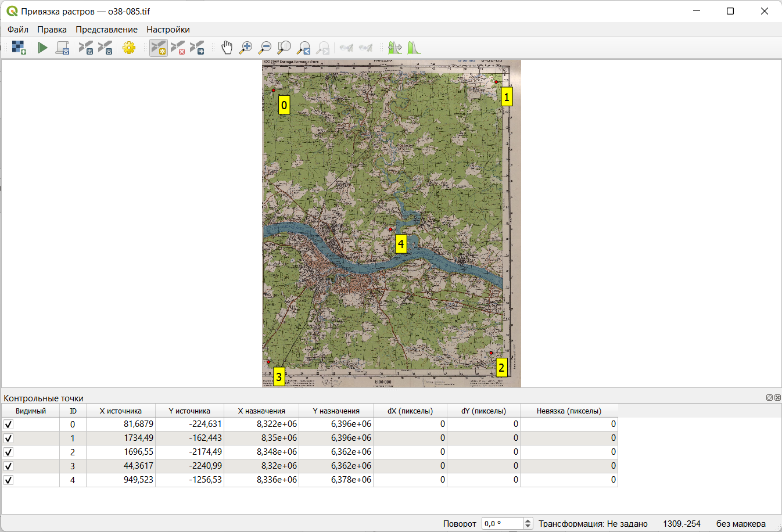782x532 pixels.
Task: Activate the Move GCP Point tool
Action: pos(197,48)
